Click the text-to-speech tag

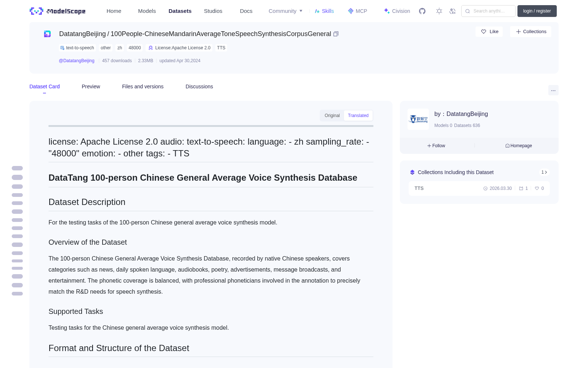click(x=77, y=48)
